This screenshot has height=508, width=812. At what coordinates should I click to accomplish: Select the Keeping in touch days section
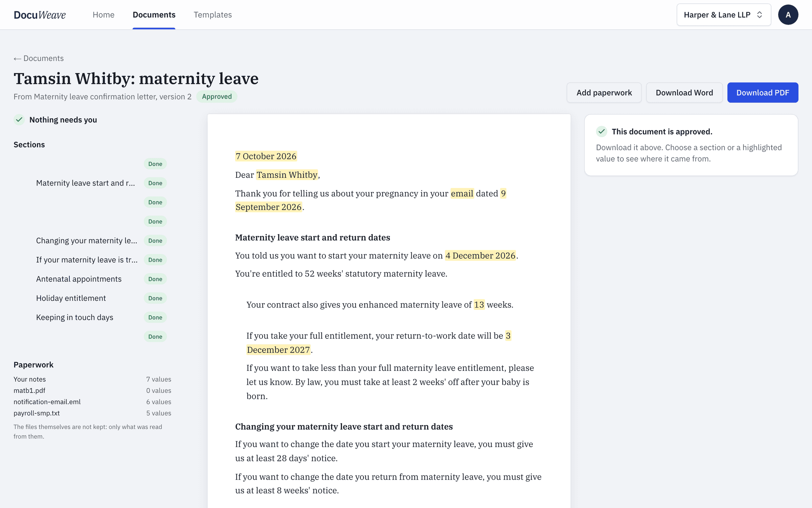coord(75,317)
